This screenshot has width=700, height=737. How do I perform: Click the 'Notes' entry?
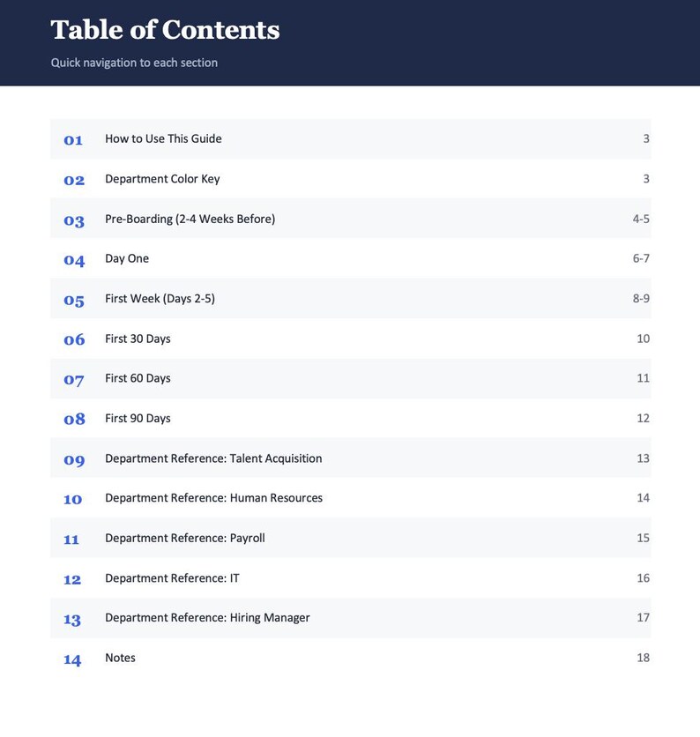[350, 658]
